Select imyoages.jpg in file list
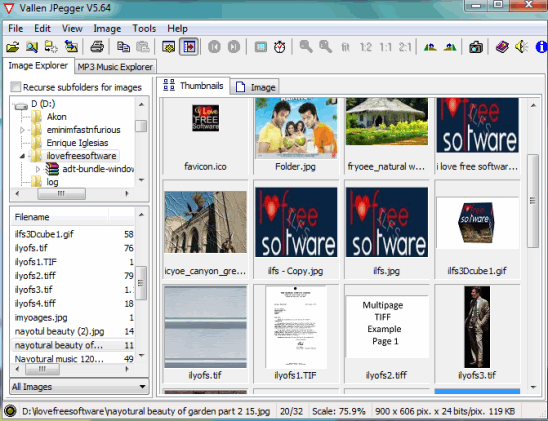 (x=41, y=317)
